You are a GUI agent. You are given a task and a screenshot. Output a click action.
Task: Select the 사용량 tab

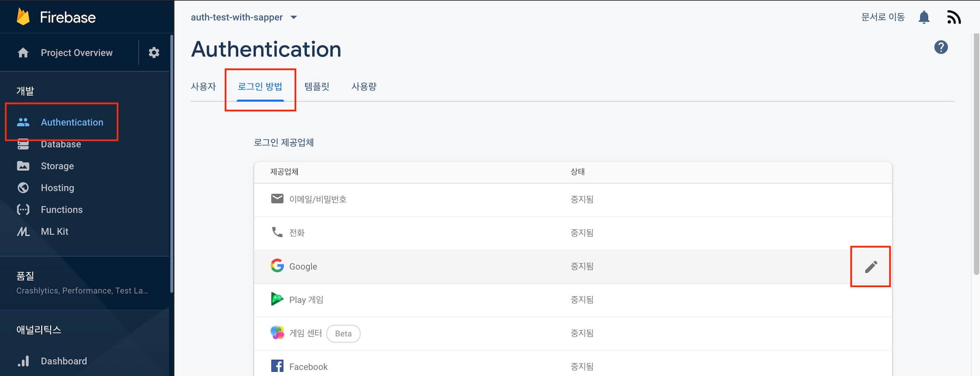pyautogui.click(x=364, y=87)
